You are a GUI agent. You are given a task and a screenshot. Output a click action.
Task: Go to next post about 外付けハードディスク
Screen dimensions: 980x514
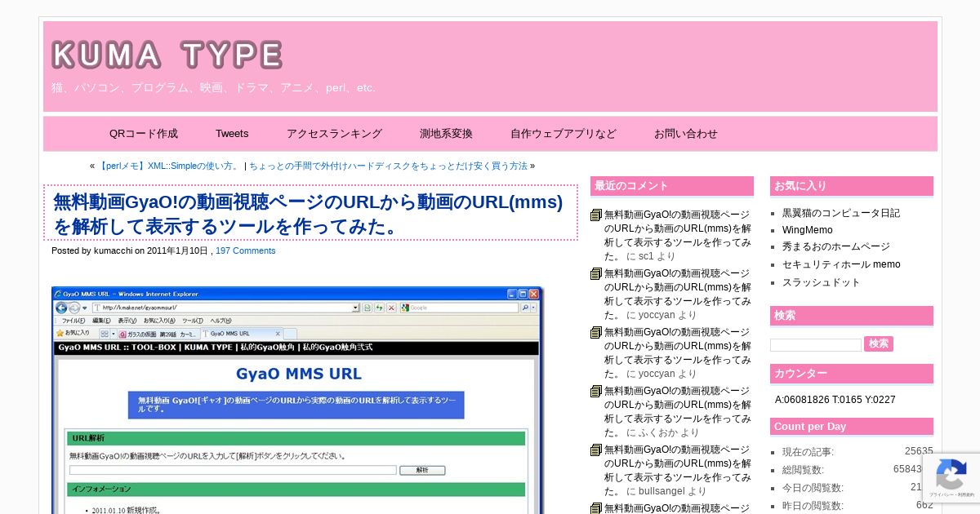coord(388,166)
